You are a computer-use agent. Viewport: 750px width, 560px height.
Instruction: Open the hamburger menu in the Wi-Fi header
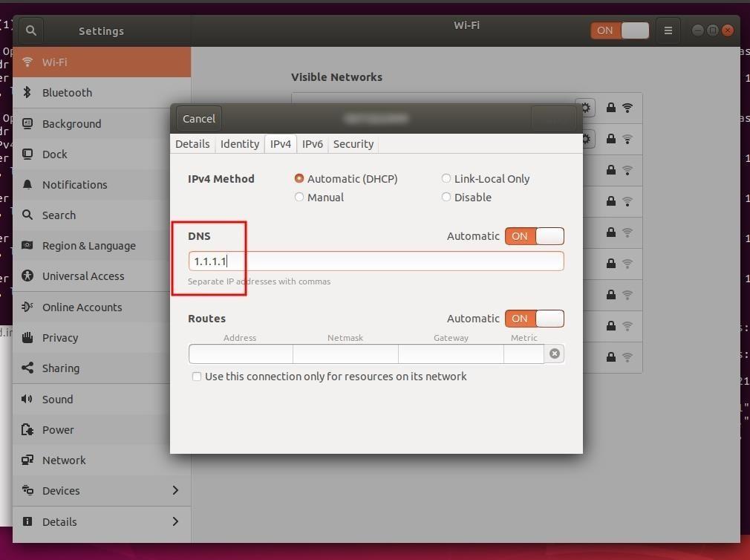[x=668, y=30]
